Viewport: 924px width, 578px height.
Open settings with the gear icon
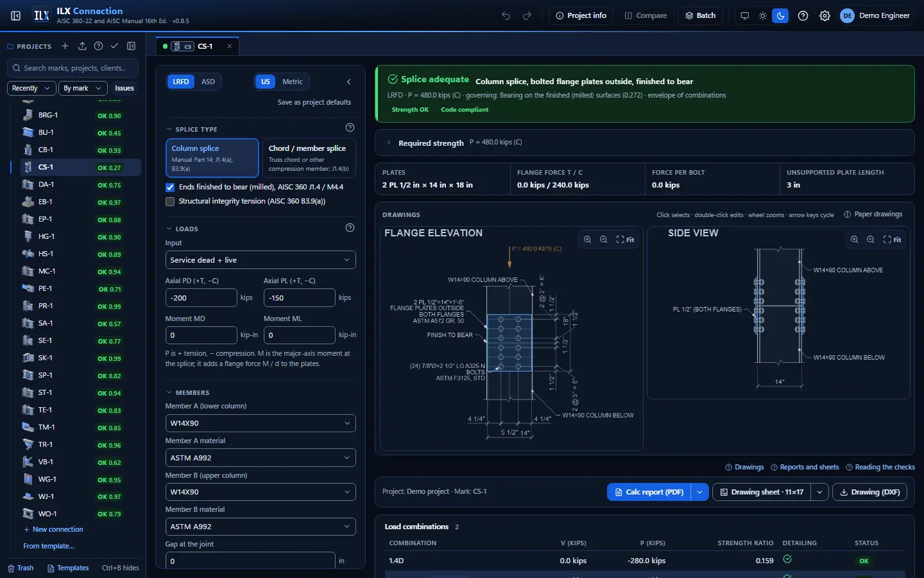tap(825, 15)
